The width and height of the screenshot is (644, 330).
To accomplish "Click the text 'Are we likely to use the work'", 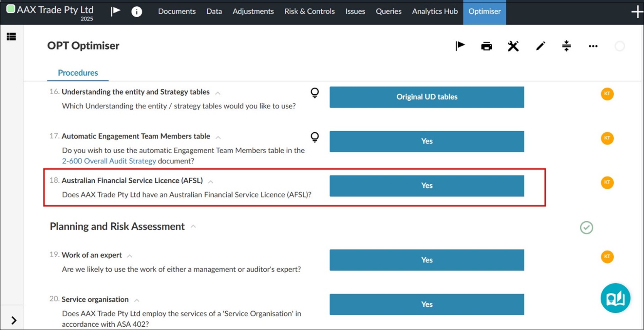I will 181,269.
